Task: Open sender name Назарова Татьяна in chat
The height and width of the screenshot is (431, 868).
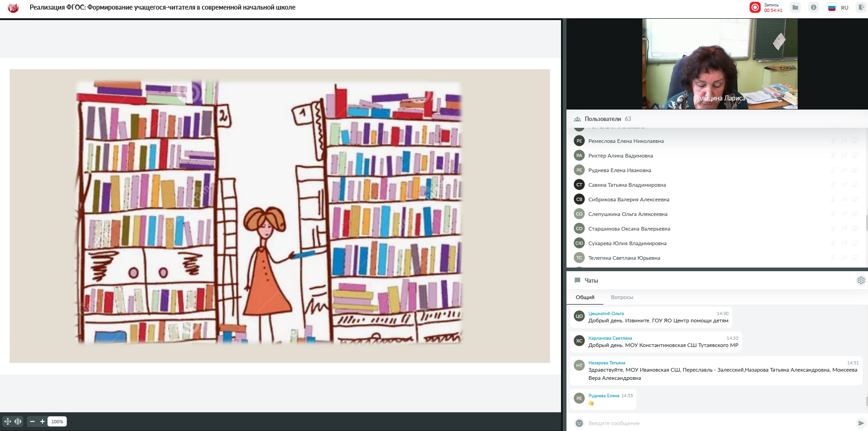Action: (607, 363)
